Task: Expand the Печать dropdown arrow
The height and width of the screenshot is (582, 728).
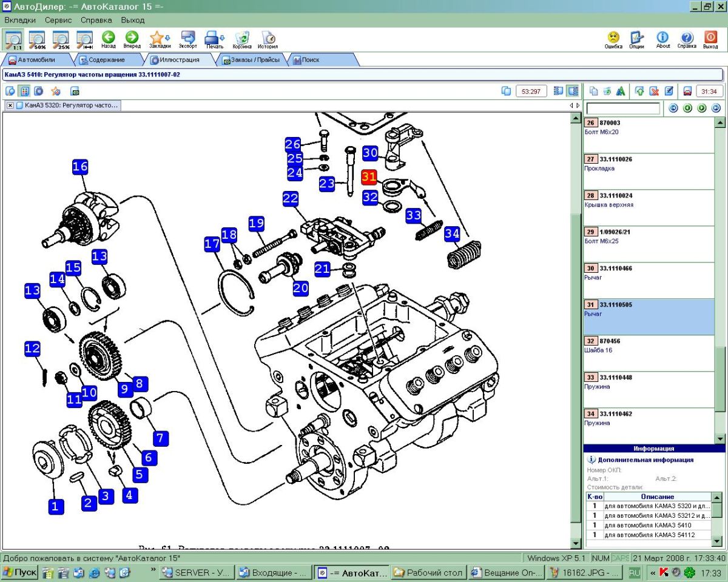Action: (223, 37)
